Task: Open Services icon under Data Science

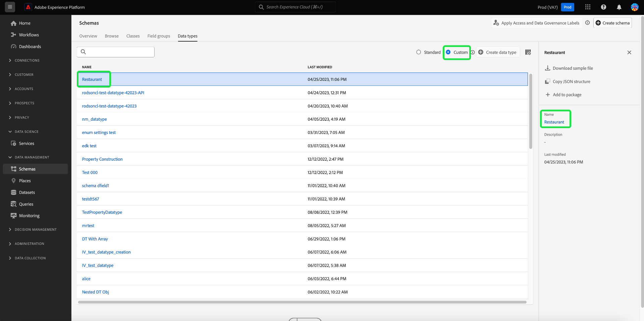Action: click(13, 143)
